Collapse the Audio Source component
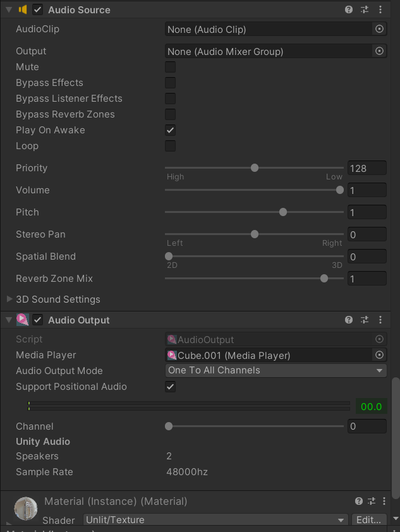The width and height of the screenshot is (400, 532). click(8, 9)
